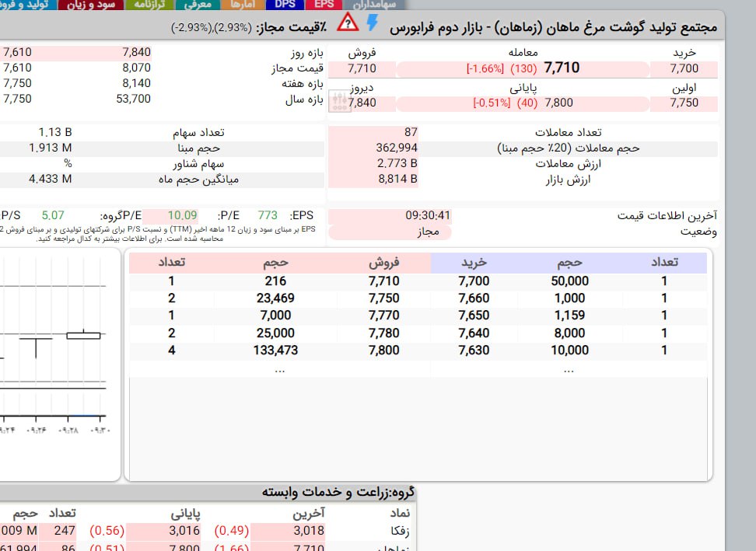
Task: Click the آخرین column header in group table
Action: point(309,514)
